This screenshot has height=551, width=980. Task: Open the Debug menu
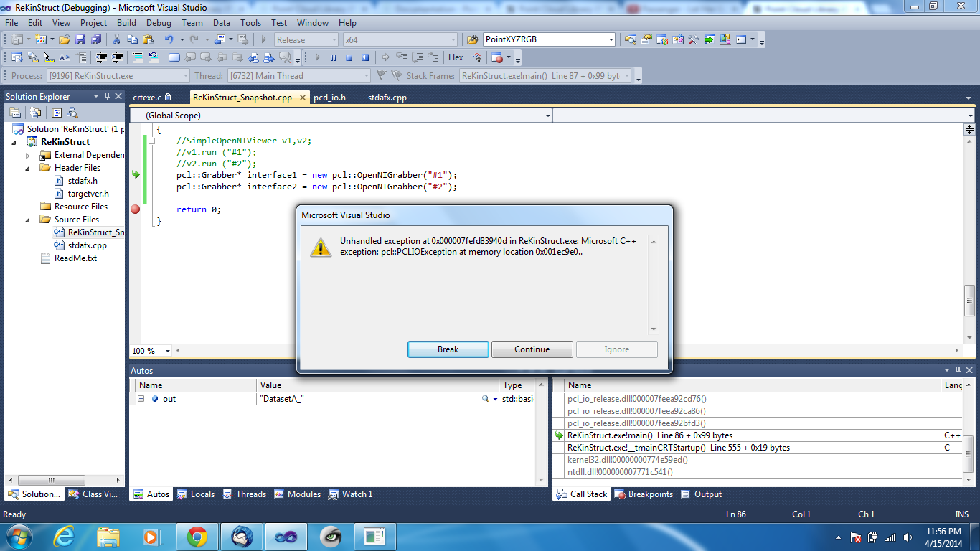(159, 23)
